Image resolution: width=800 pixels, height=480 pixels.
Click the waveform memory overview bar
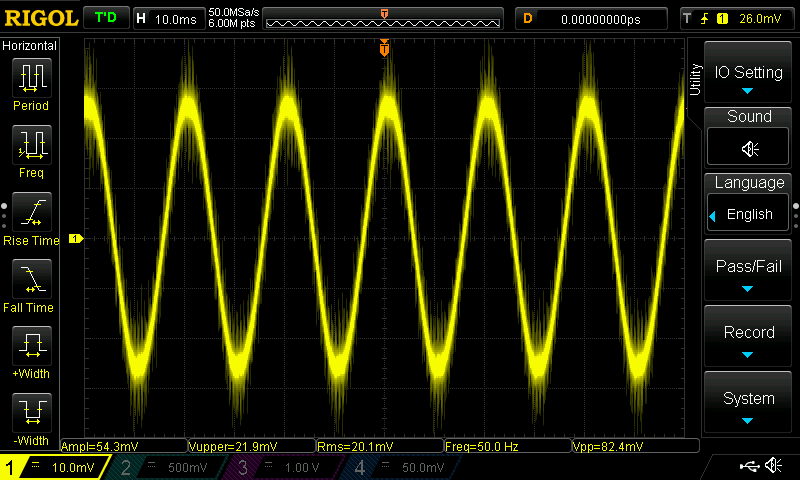pos(383,20)
